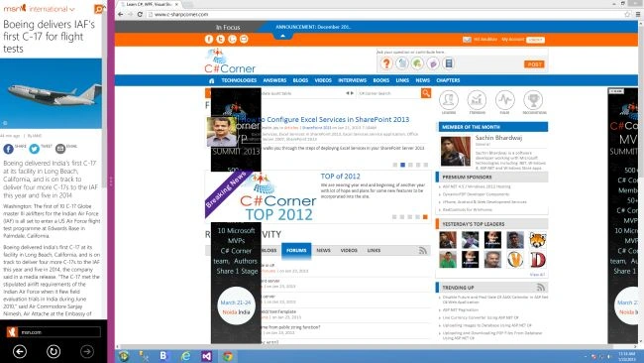This screenshot has height=363, width=644.
Task: Click the ticker previous/next arrows
Action: pyautogui.click(x=350, y=93)
